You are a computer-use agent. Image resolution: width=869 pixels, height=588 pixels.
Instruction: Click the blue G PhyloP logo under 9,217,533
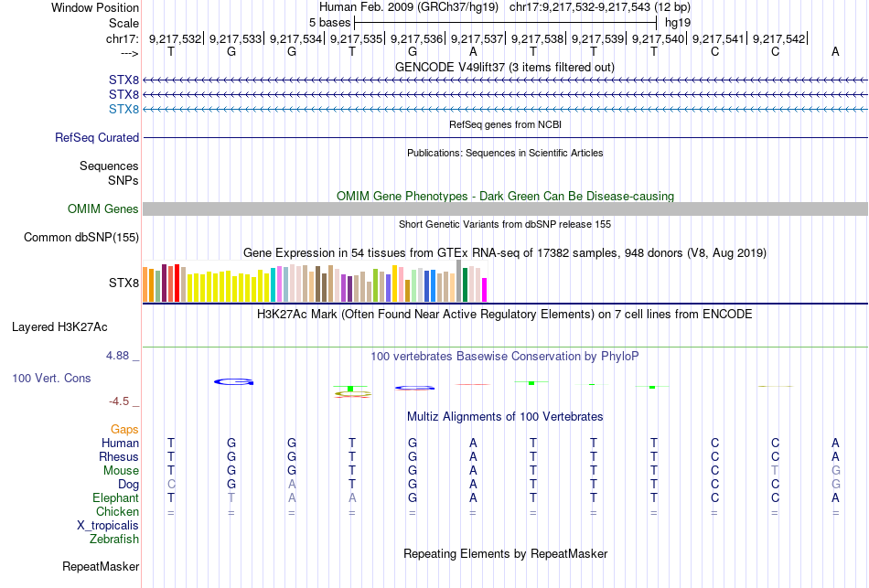point(234,382)
